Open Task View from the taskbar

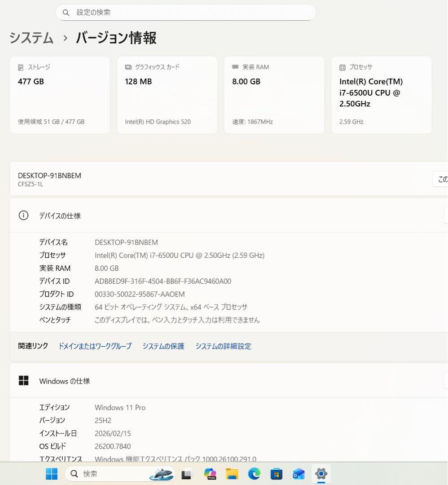[186, 474]
